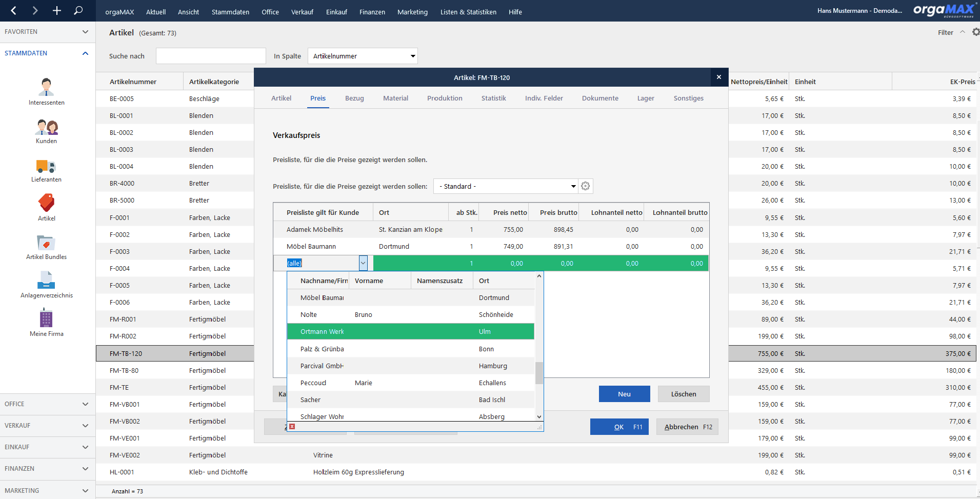Viewport: 980px width, 499px height.
Task: Click the Löschen button
Action: point(684,394)
